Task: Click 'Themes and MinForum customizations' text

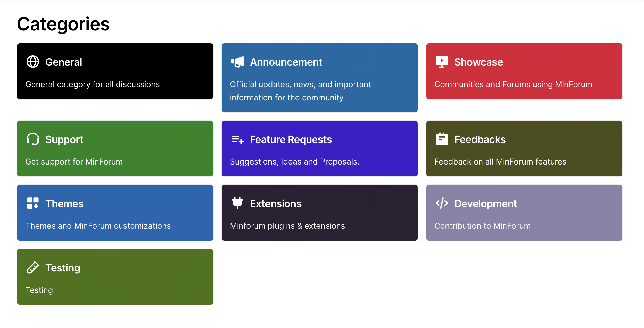Action: 98,226
